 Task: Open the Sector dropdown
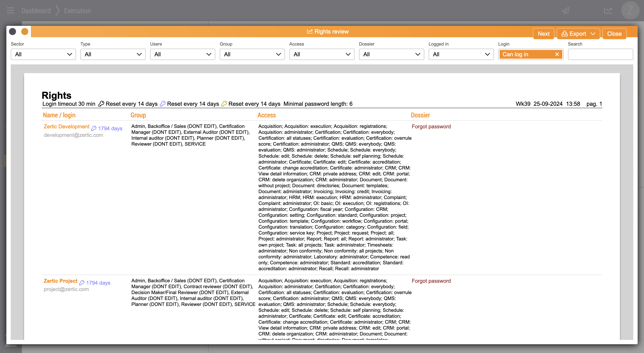[x=43, y=54]
